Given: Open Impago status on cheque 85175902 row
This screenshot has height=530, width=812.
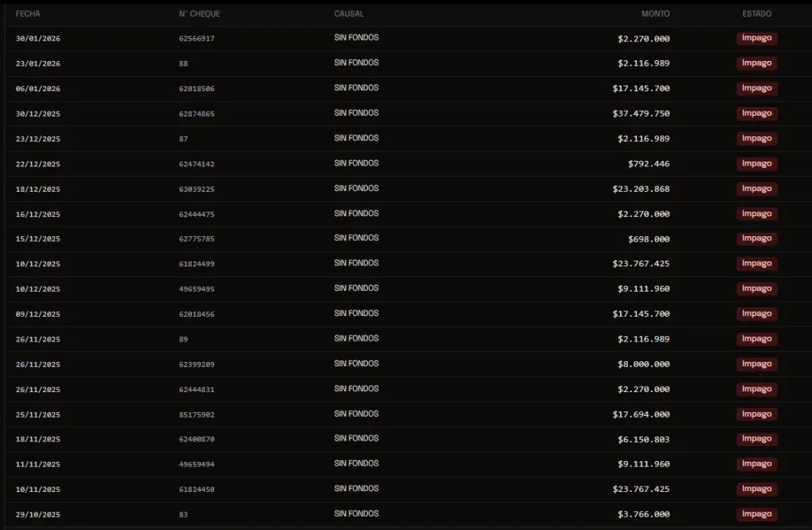Looking at the screenshot, I should (756, 414).
